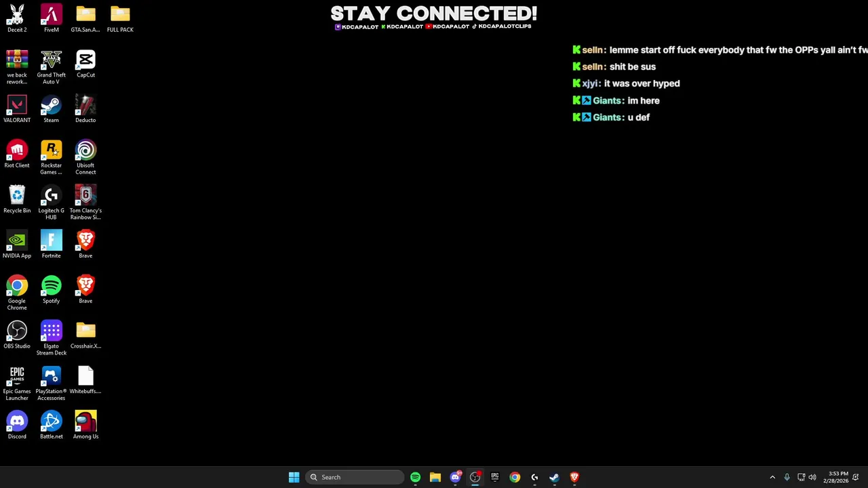This screenshot has height=488, width=868.
Task: Launch OBS Studio shortcut
Action: click(x=17, y=335)
